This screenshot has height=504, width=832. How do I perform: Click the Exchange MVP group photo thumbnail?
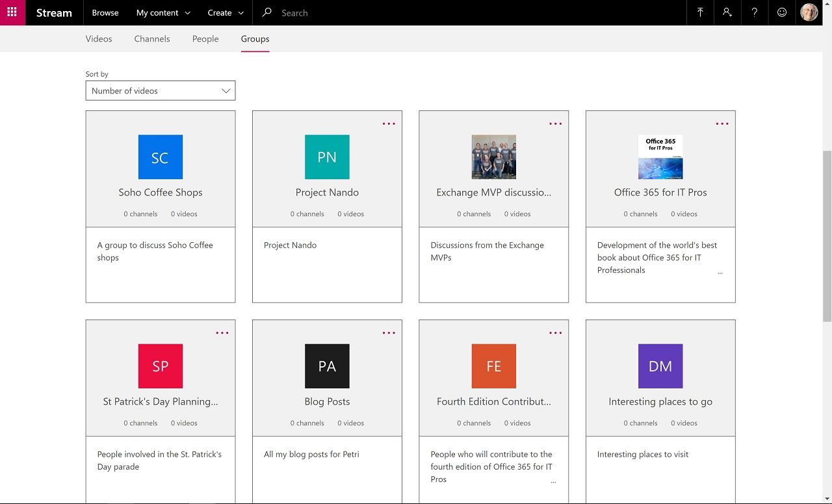pos(494,157)
